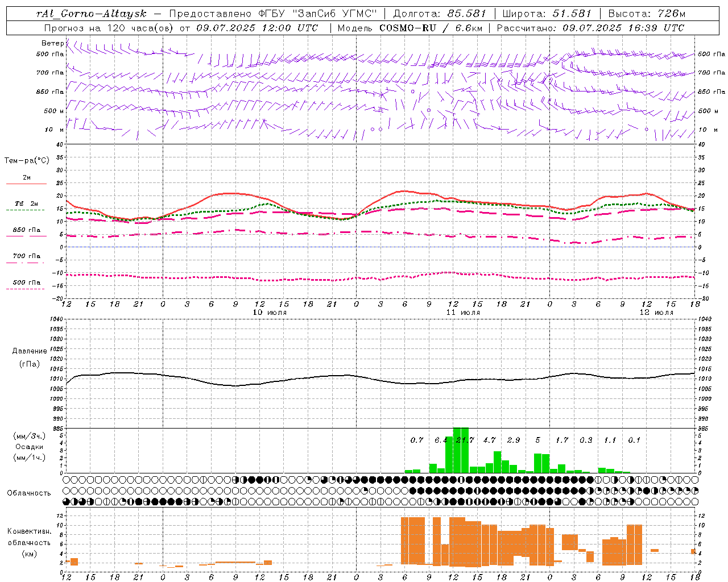Click the 700 гПа temperature legend entry
This screenshot has width=728, height=582.
pyautogui.click(x=26, y=256)
